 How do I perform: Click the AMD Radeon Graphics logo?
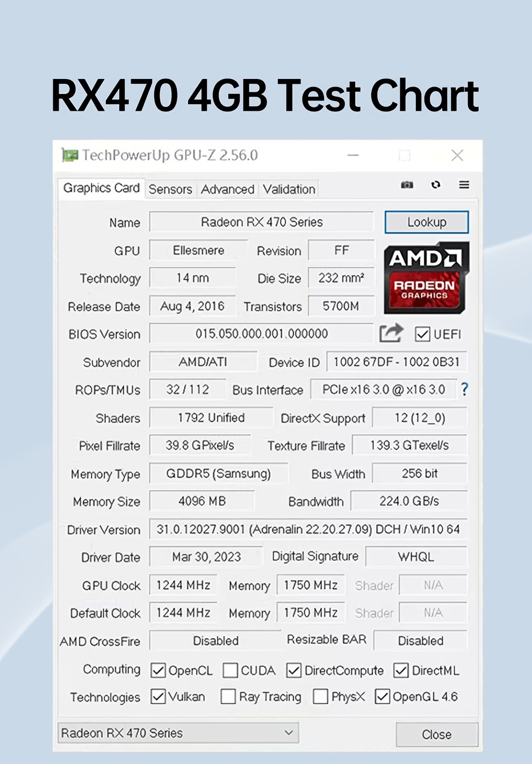tap(426, 277)
